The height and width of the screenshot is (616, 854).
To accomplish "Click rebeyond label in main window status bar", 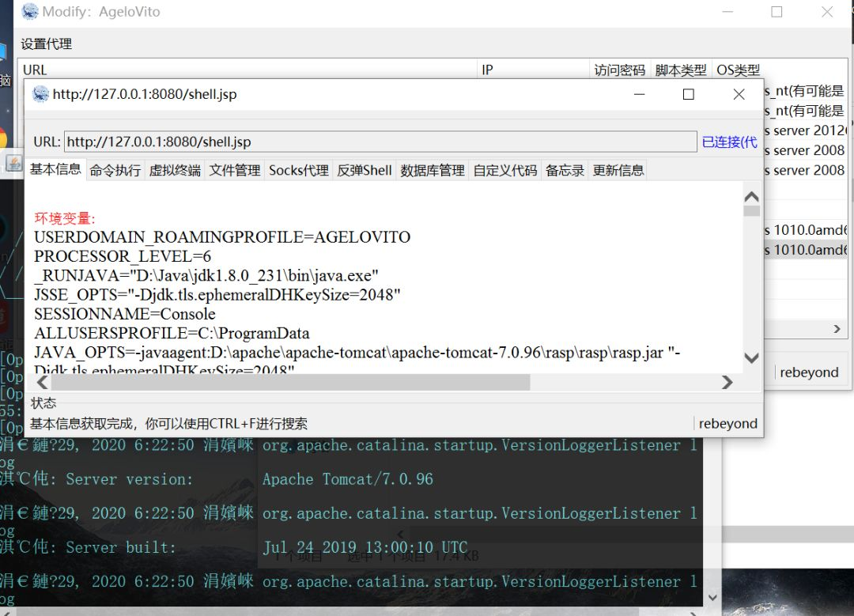I will tap(809, 372).
